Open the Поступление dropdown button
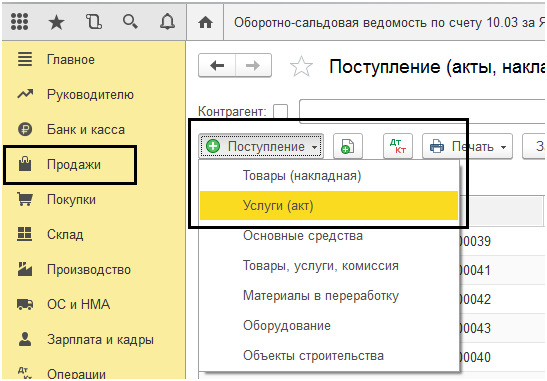547x381 pixels. pos(261,146)
